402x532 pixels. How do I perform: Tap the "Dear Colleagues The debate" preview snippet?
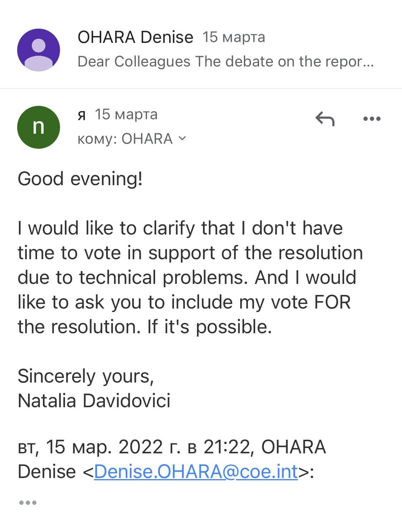pos(225,61)
